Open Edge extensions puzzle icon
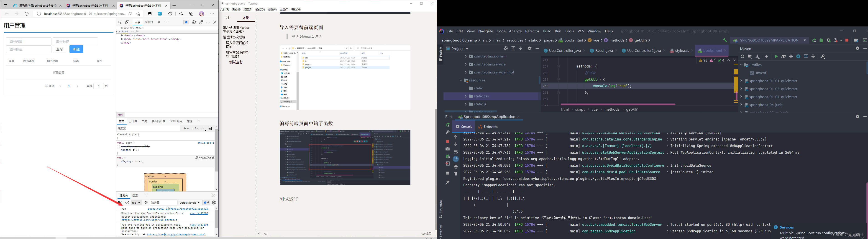Screen dimensions: 868x239 170,14
